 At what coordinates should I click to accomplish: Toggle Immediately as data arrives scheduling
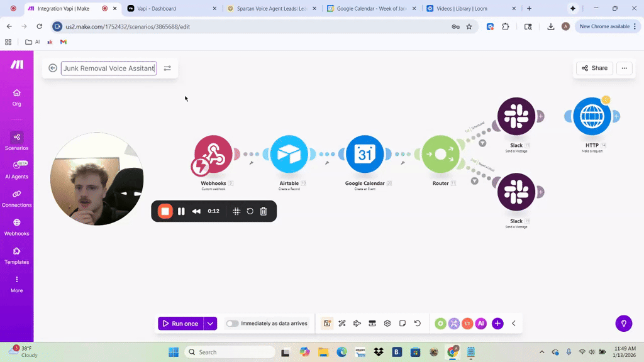pos(232,324)
